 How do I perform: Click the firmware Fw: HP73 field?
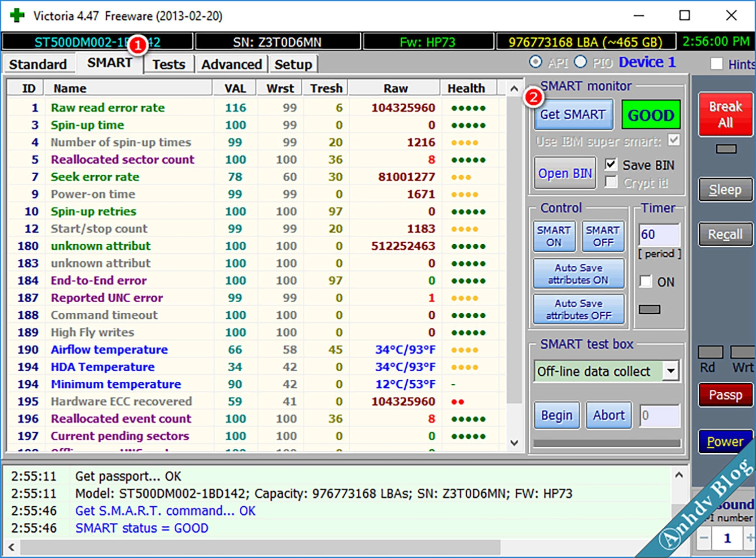(x=428, y=42)
